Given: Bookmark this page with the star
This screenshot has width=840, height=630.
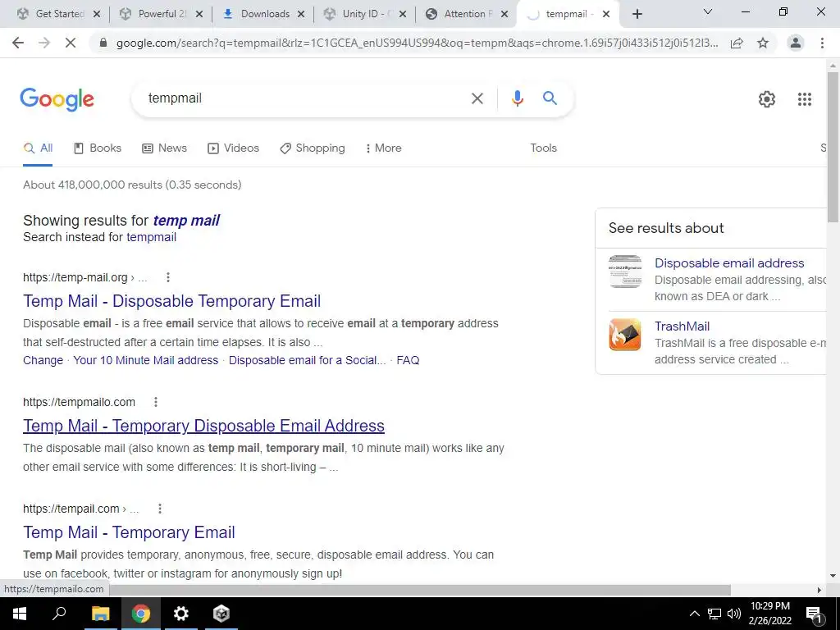Looking at the screenshot, I should (x=763, y=43).
